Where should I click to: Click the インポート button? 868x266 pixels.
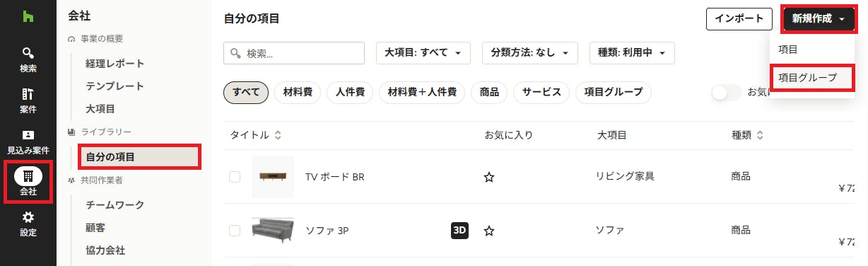739,19
